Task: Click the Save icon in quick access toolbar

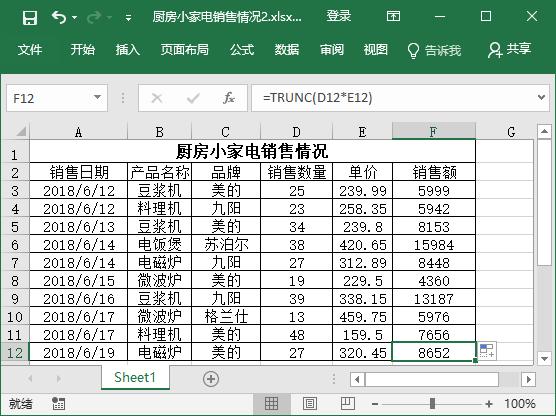Action: pyautogui.click(x=30, y=17)
